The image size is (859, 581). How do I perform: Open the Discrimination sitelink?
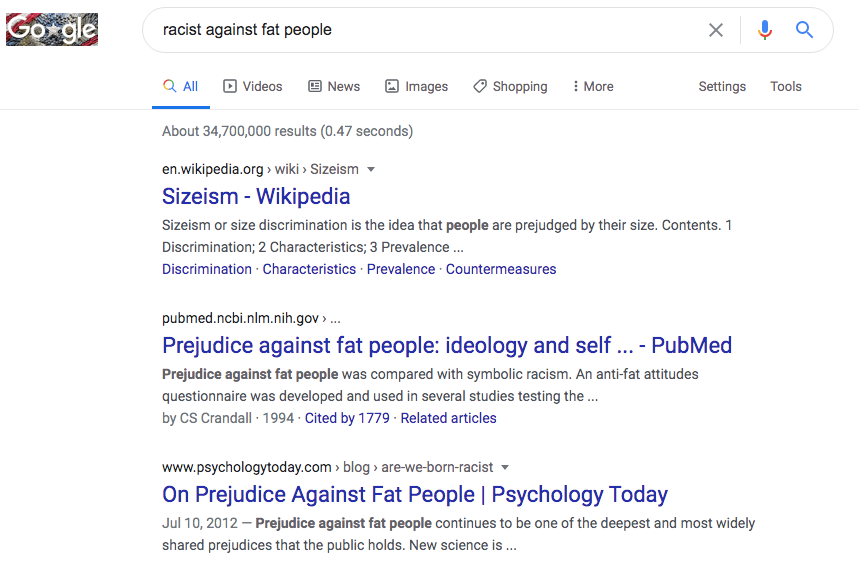(x=207, y=269)
